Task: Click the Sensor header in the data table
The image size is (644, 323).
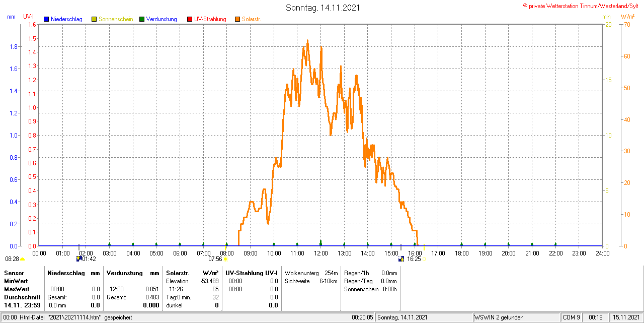Action: coord(14,273)
